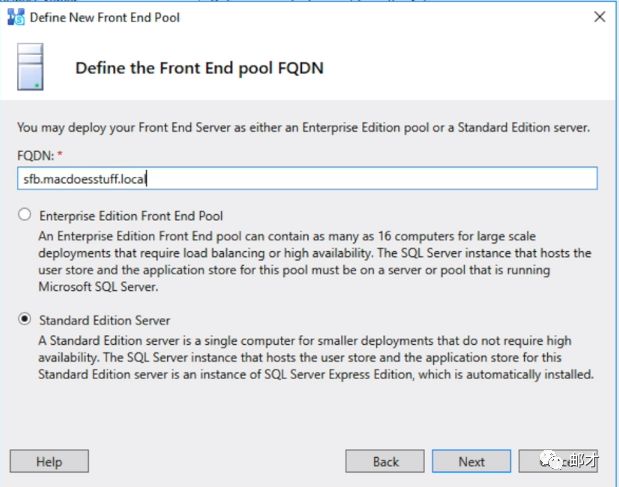Click the WeChat watermark logo
This screenshot has height=487, width=619.
point(551,458)
